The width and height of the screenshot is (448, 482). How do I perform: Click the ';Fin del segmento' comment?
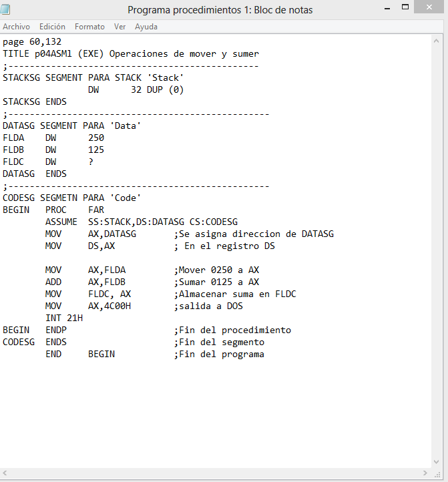coord(219,342)
